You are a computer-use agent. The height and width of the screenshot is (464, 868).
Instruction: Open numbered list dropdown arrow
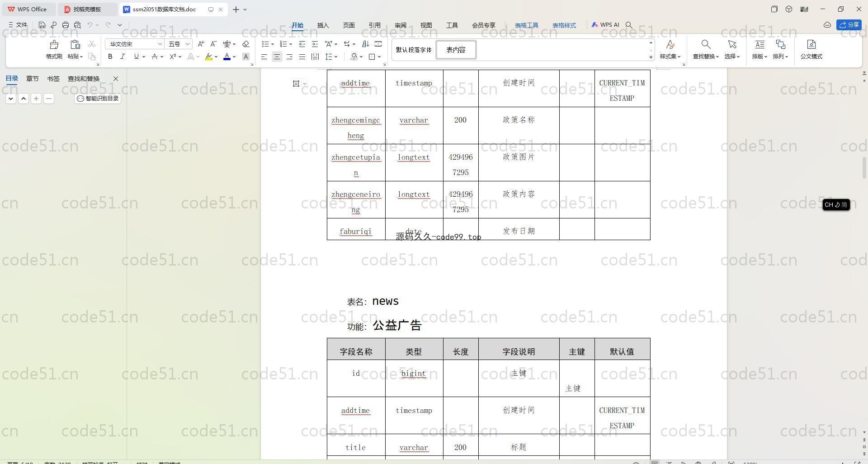[x=290, y=44]
